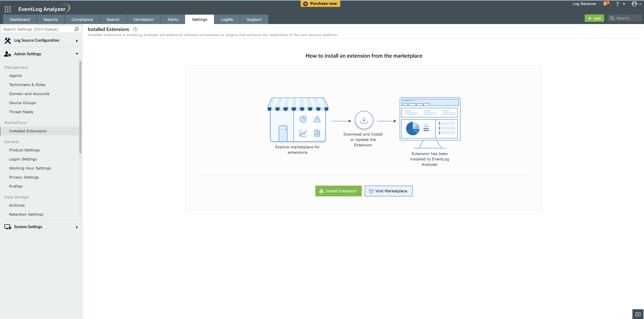Click the settings search magnifier icon

click(x=76, y=29)
